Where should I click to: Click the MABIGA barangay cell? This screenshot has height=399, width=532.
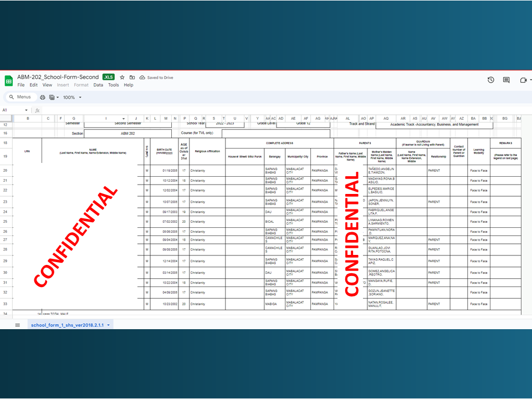click(274, 304)
